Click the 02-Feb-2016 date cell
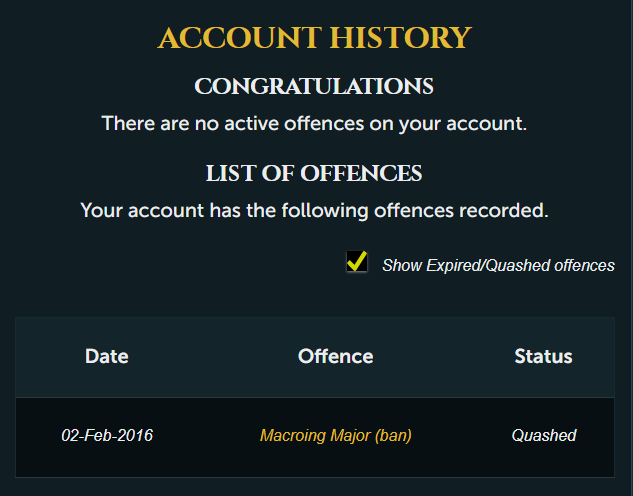633x496 pixels. (107, 436)
